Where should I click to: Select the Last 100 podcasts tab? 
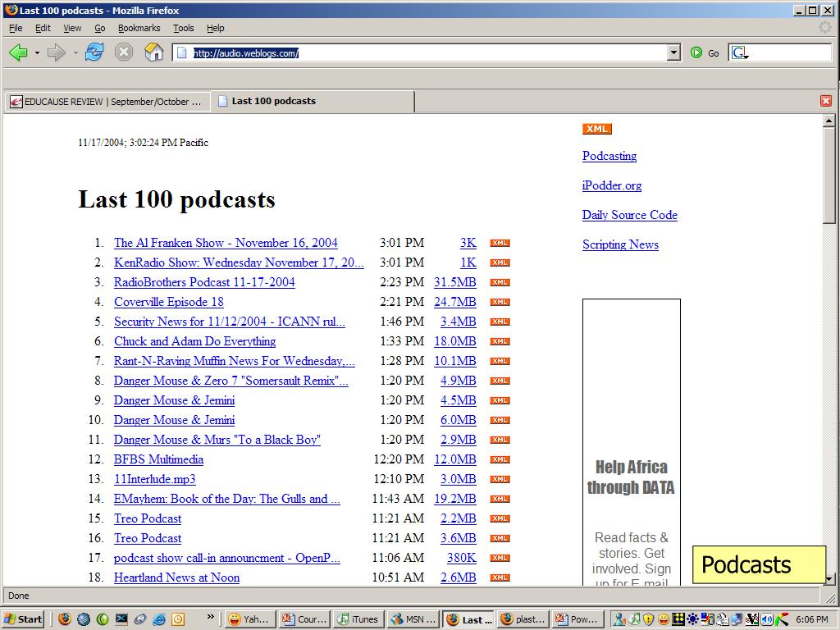click(313, 101)
